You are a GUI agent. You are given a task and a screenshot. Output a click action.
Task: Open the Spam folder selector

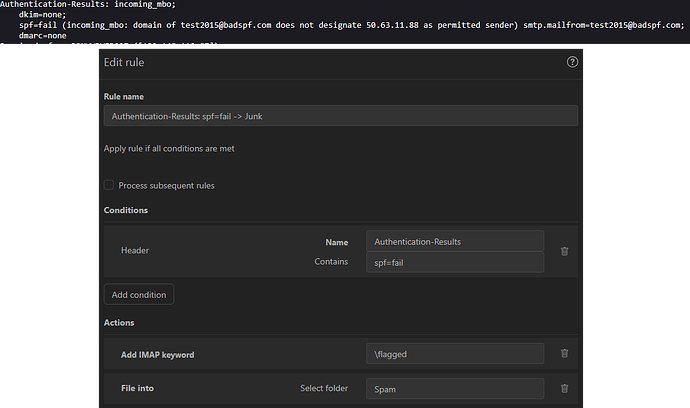click(455, 388)
